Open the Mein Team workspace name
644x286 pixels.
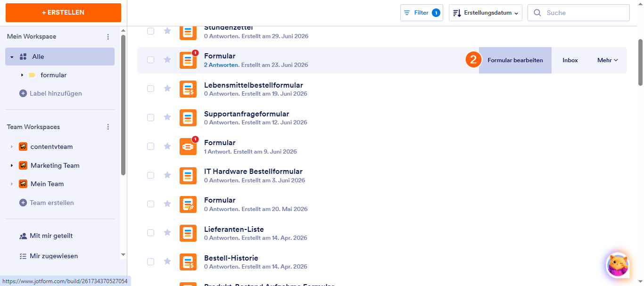point(47,184)
